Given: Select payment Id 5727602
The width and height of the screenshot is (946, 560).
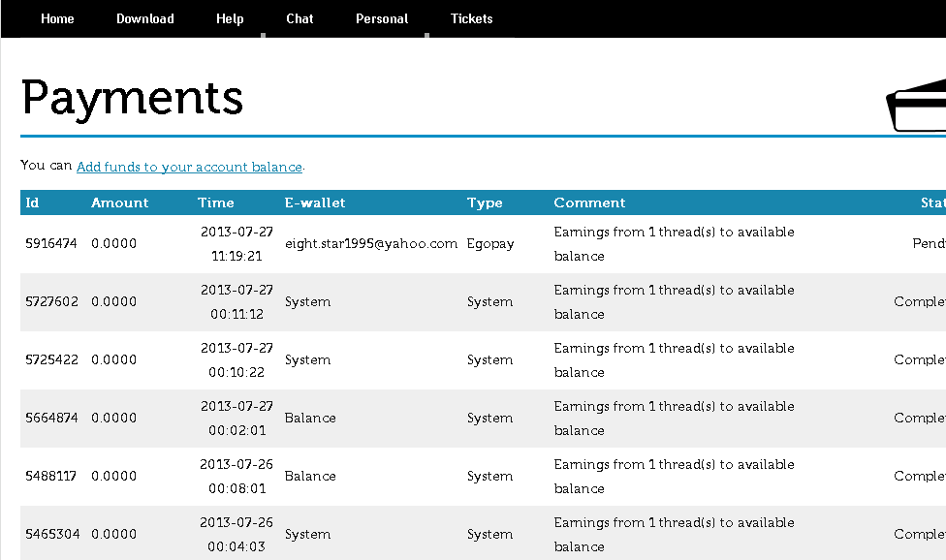Looking at the screenshot, I should 51,302.
